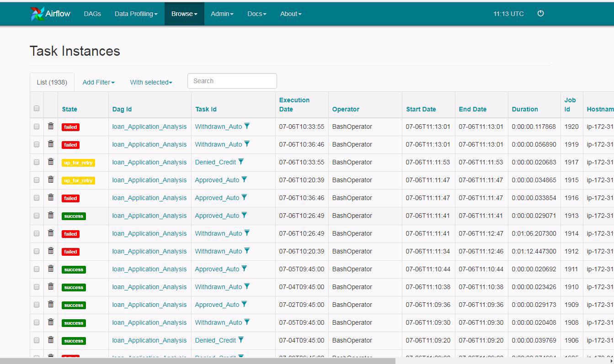The width and height of the screenshot is (614, 364).
Task: Select the List (1938) tab
Action: 52,82
